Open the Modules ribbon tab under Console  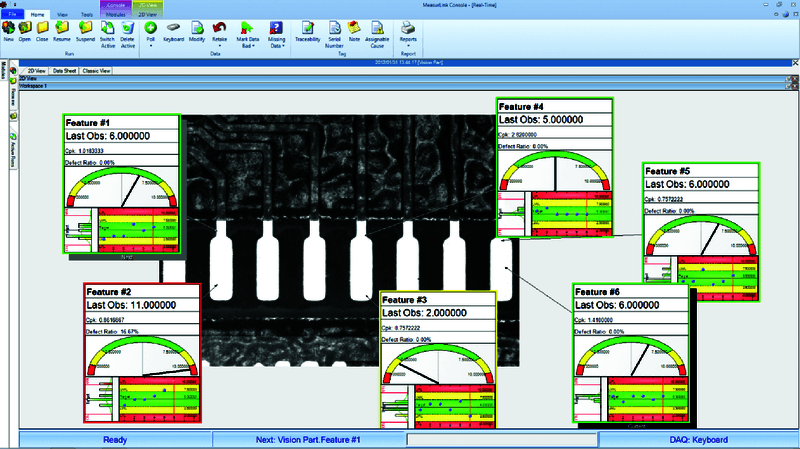pyautogui.click(x=115, y=15)
